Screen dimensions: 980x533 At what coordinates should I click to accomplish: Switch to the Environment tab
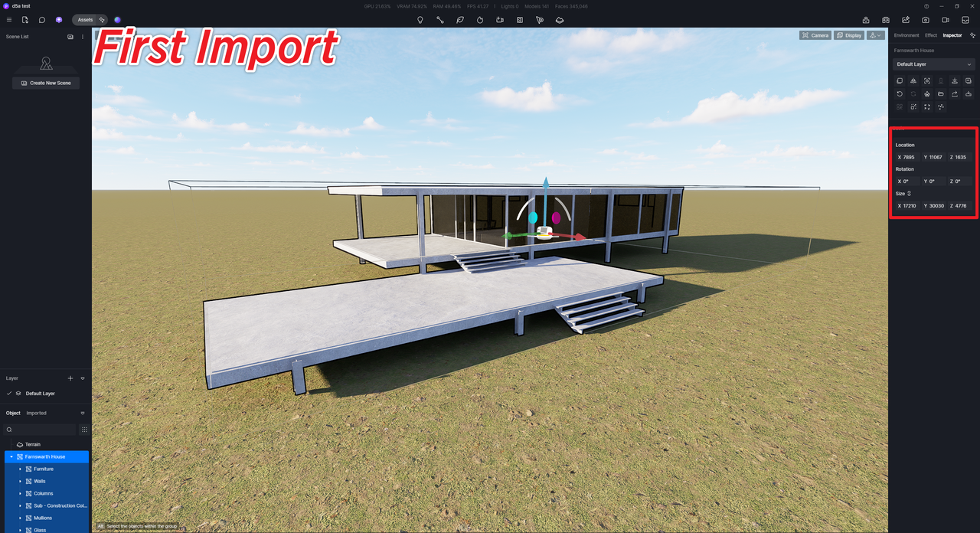906,35
